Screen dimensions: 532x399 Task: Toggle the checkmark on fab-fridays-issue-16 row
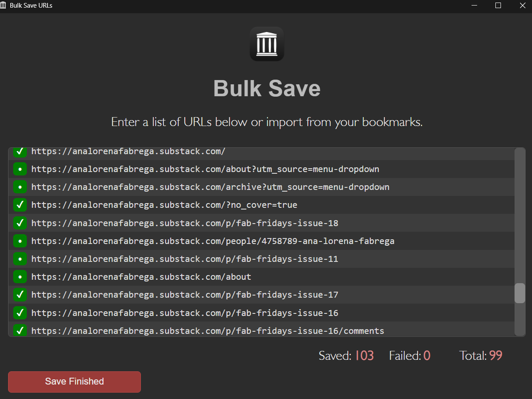coord(20,312)
